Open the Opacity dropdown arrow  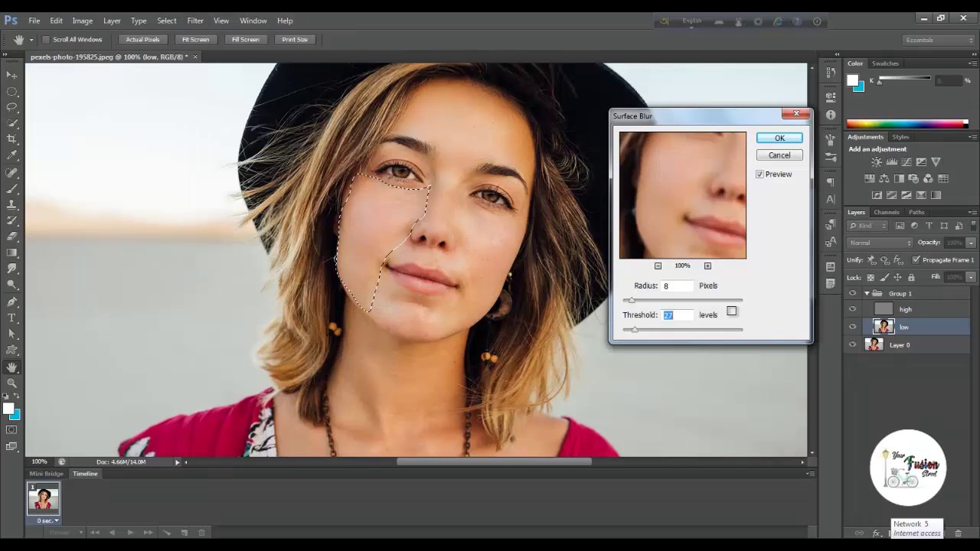[x=971, y=243]
